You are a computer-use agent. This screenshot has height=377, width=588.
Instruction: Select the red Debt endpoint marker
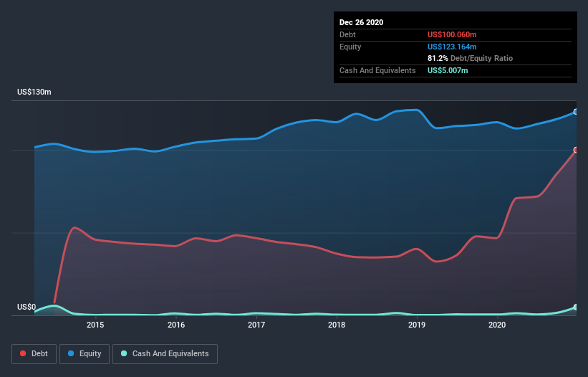coord(576,150)
